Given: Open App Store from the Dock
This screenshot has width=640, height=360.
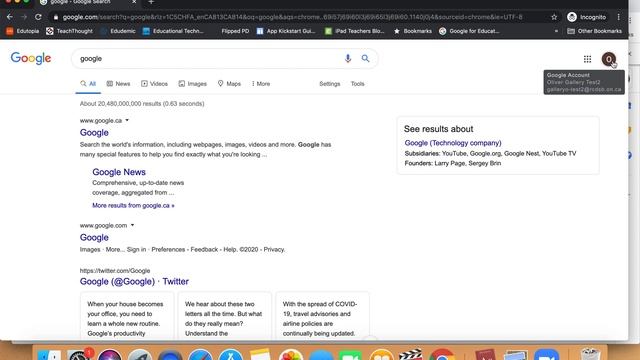Looking at the screenshot, I should [x=231, y=355].
